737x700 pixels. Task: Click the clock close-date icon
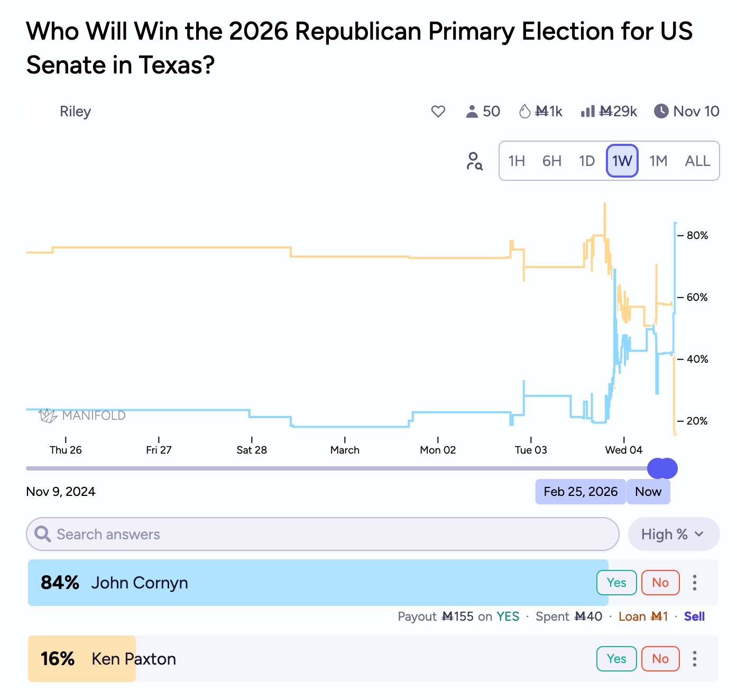click(661, 111)
